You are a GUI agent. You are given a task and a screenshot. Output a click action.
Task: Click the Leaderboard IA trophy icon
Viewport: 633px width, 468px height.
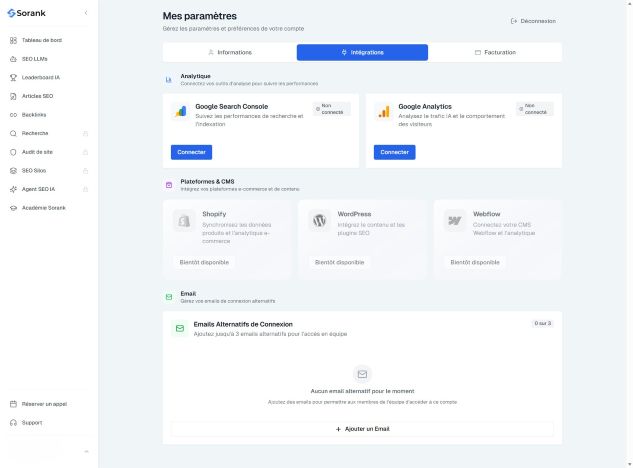[x=13, y=78]
